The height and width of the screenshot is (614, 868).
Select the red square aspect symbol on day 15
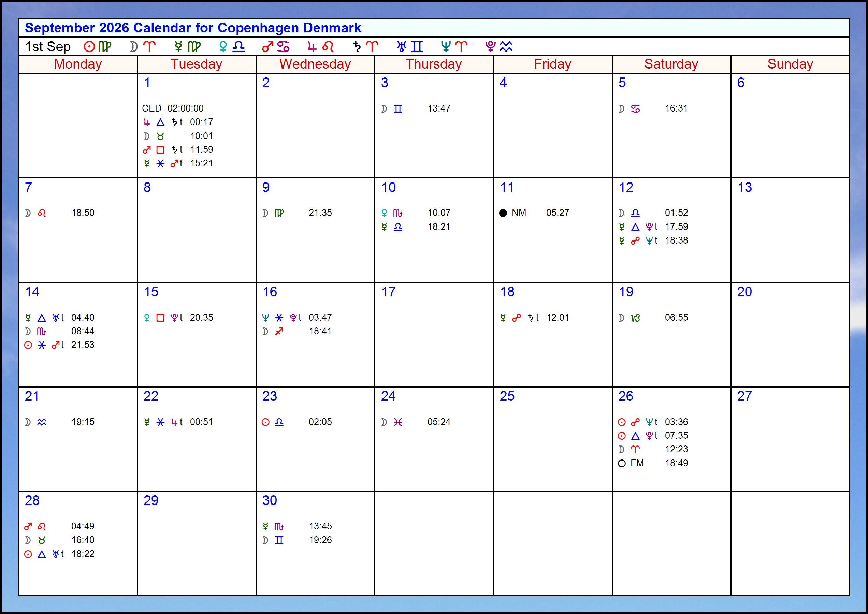tap(160, 318)
